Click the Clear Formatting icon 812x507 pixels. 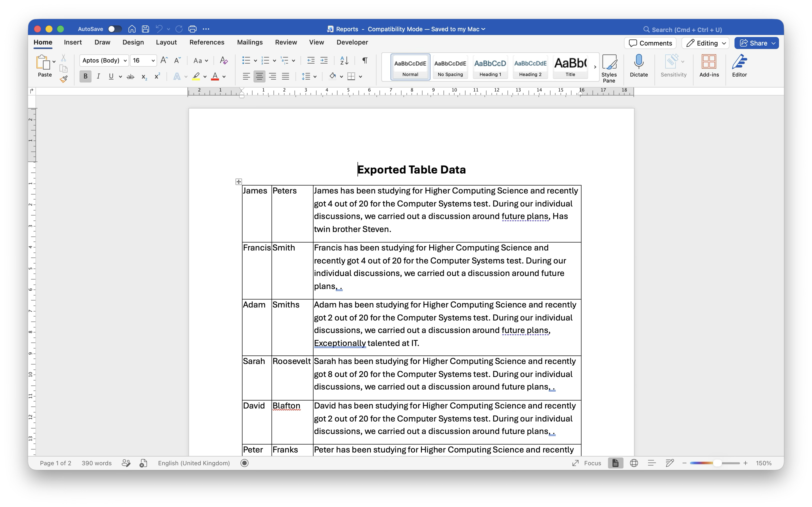[223, 60]
